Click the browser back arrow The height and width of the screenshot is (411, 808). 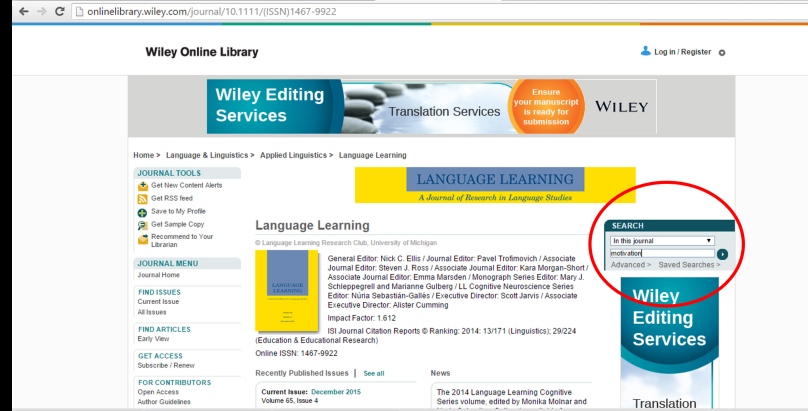[x=11, y=11]
